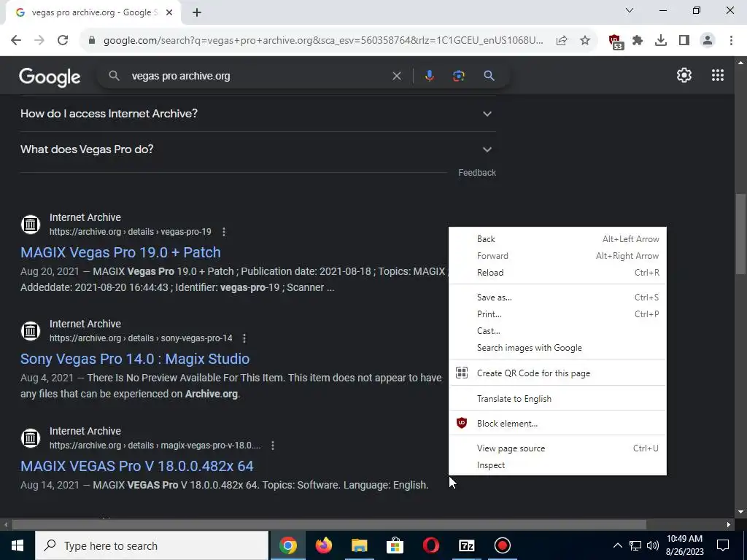
Task: Open 7-Zip taskbar icon
Action: pos(466,545)
